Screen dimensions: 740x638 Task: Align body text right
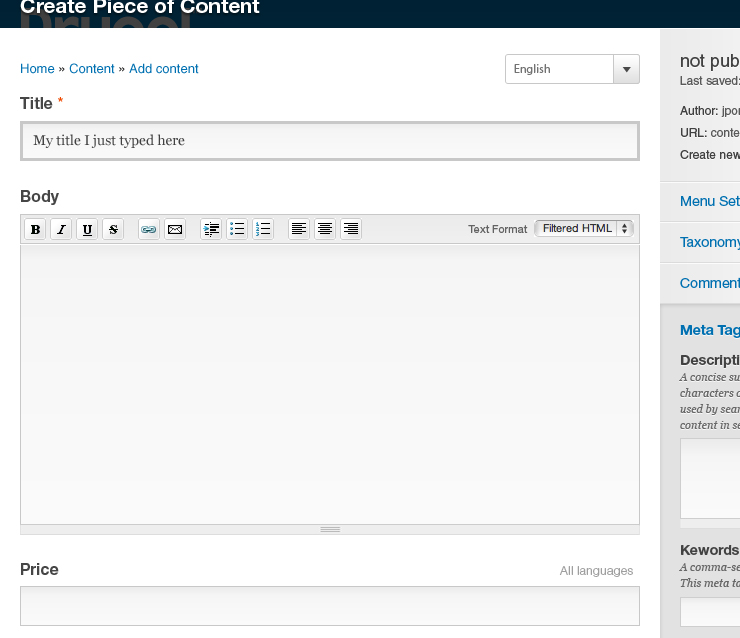click(351, 229)
